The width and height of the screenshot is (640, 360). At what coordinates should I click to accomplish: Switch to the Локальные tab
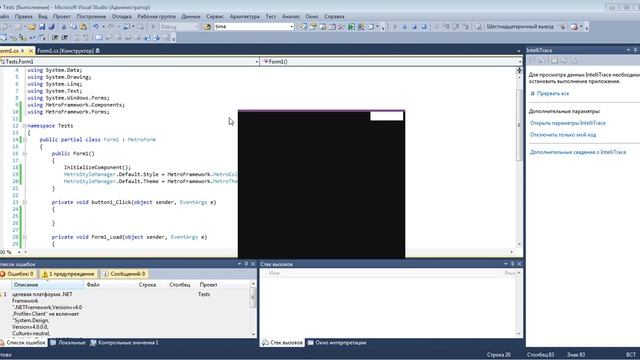pos(68,343)
